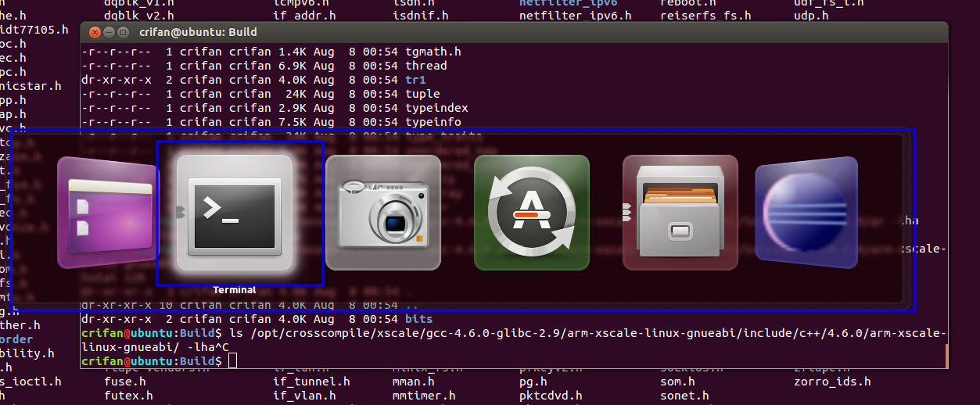Click the Terminal label under the highlighted icon

pyautogui.click(x=235, y=290)
